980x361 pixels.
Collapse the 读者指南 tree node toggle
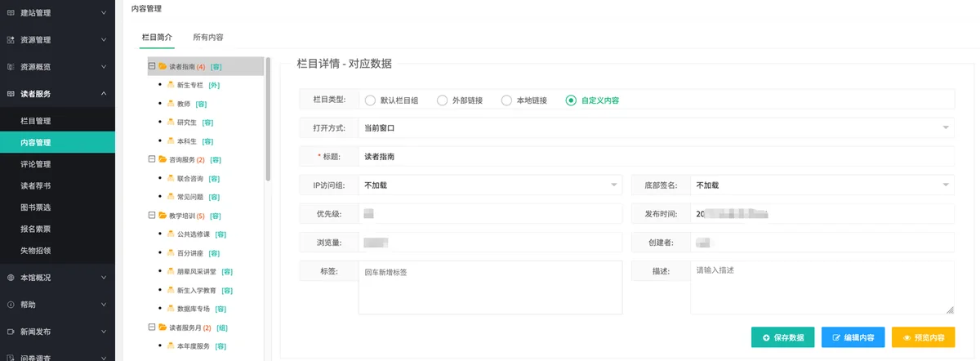point(152,66)
